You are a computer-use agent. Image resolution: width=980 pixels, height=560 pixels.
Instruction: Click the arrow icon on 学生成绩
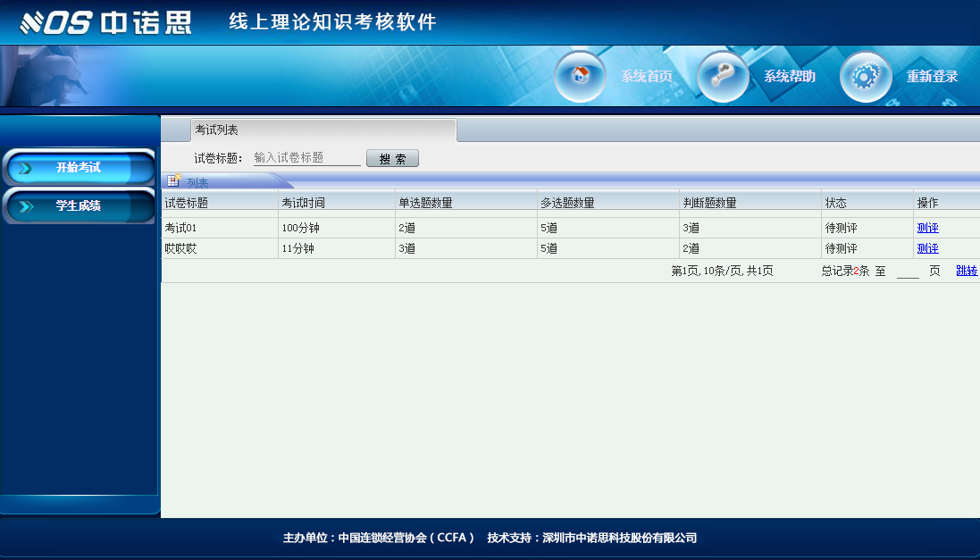[x=25, y=206]
